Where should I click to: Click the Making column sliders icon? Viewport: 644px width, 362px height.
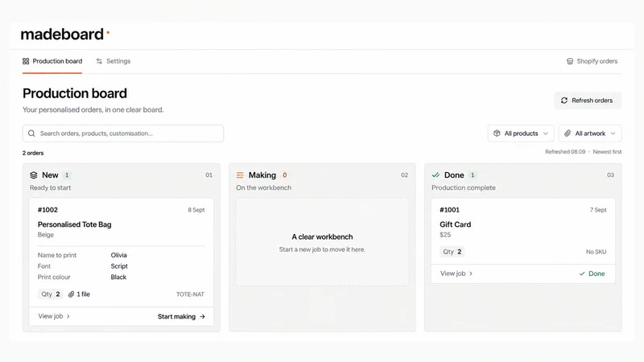240,175
